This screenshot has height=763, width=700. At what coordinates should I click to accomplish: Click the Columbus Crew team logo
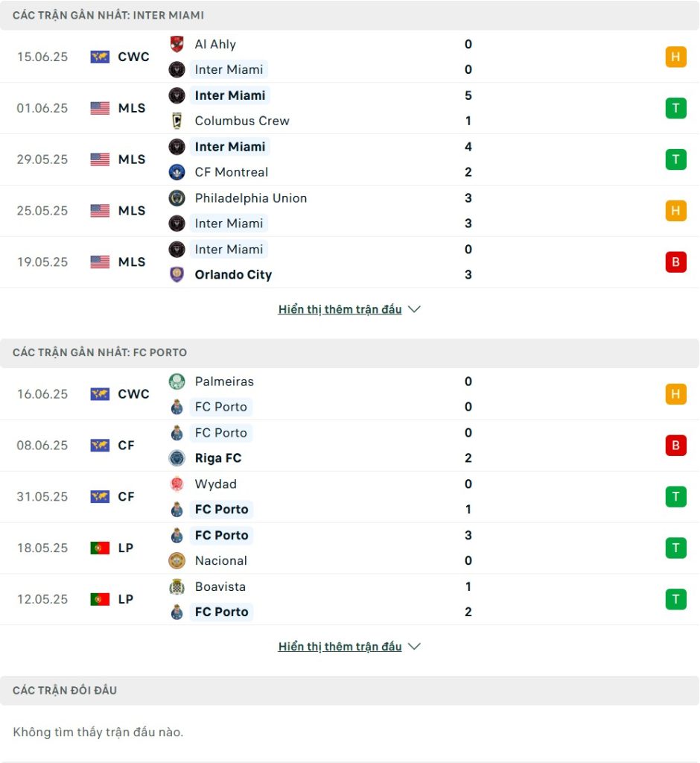pyautogui.click(x=176, y=121)
